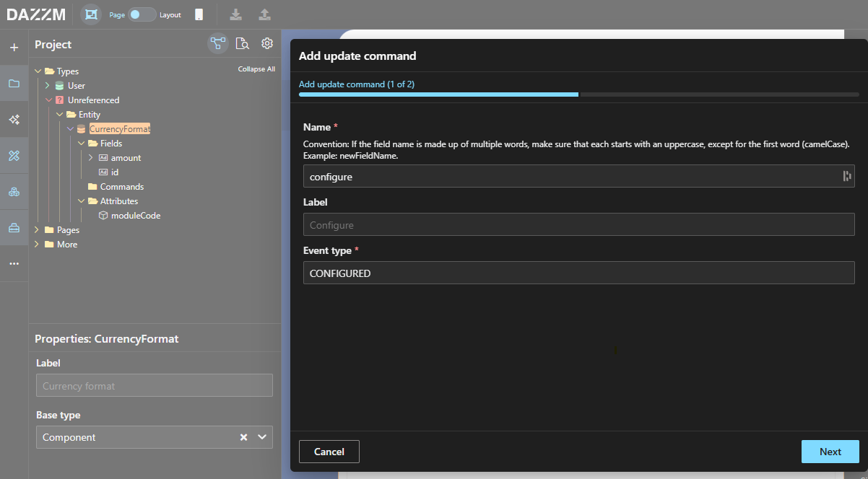The image size is (868, 479).
Task: Click the toolbox icon in left sidebar
Action: (14, 228)
